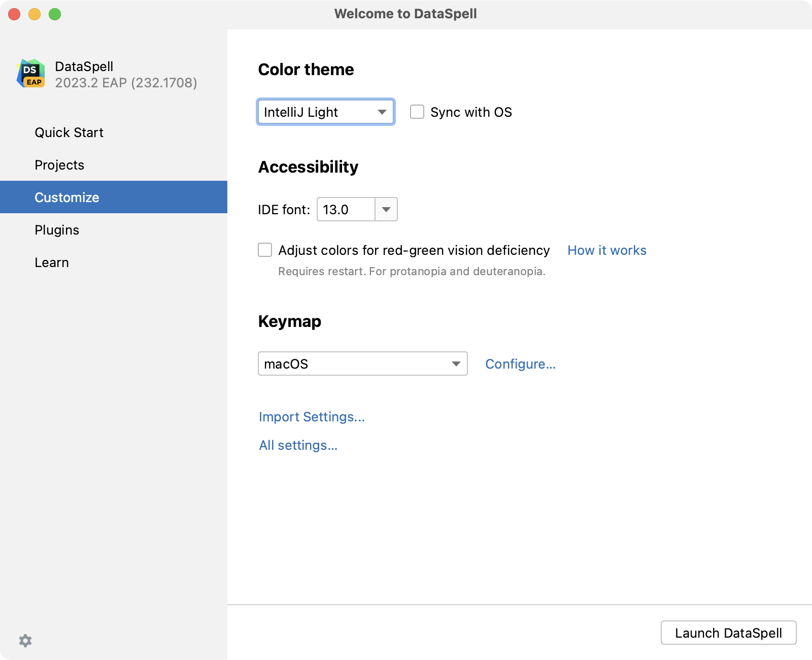Open All settings... link
The image size is (812, 660).
click(298, 445)
